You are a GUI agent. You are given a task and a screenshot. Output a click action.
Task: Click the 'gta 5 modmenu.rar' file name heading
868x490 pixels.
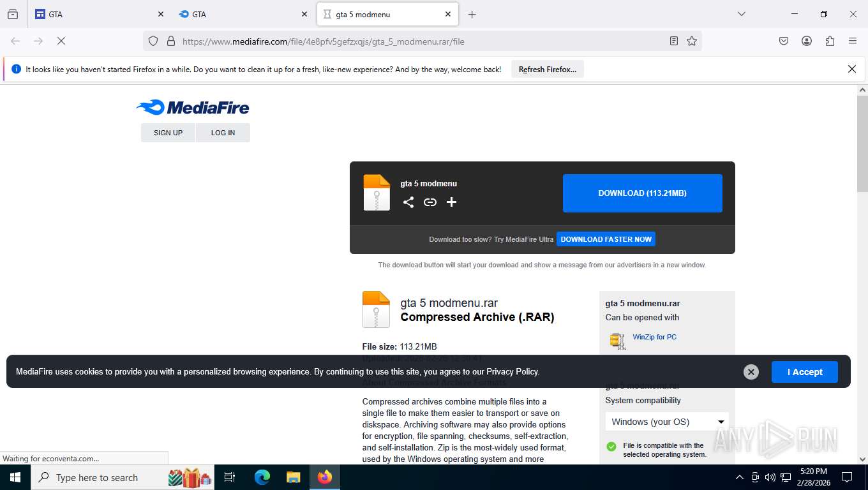tap(449, 303)
